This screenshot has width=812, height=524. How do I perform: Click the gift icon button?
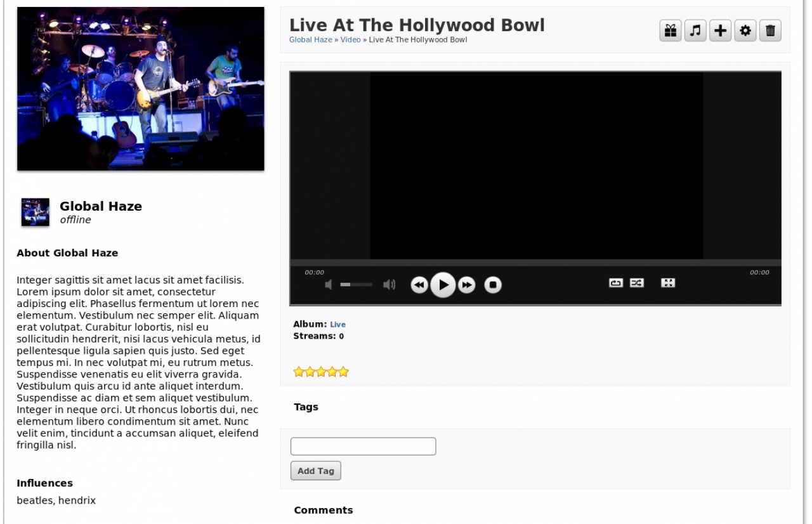671,30
